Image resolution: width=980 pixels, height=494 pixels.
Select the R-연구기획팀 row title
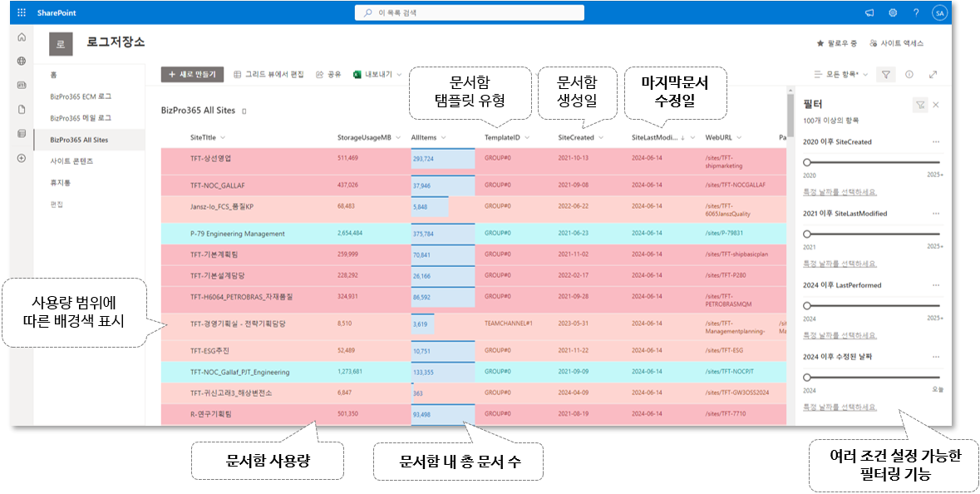click(x=210, y=414)
